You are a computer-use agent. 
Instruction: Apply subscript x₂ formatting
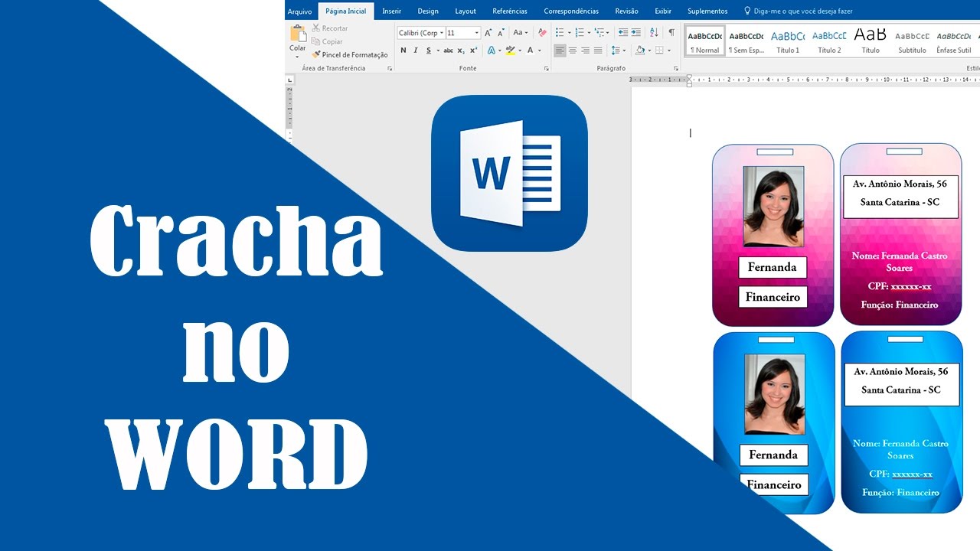click(x=461, y=51)
